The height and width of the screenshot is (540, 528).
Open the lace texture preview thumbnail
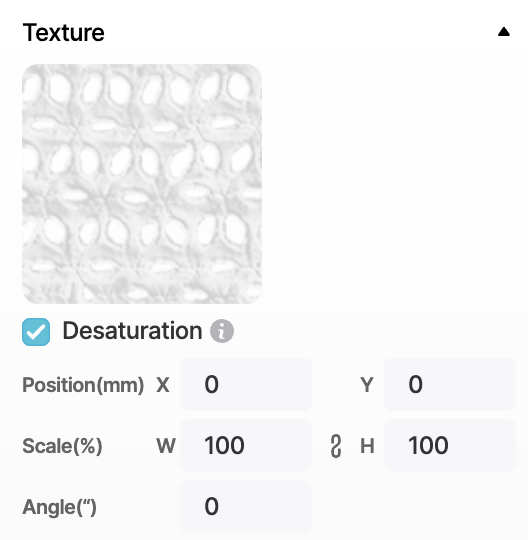(x=142, y=184)
